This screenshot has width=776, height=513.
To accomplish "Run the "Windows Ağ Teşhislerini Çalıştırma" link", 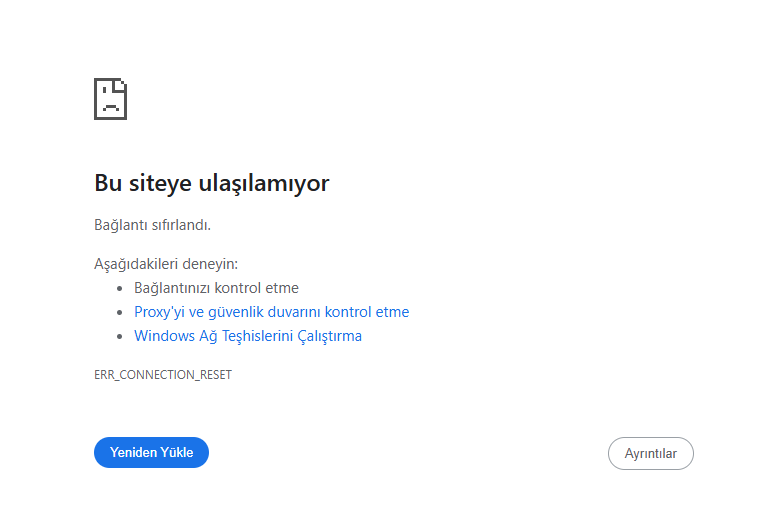I will (247, 336).
